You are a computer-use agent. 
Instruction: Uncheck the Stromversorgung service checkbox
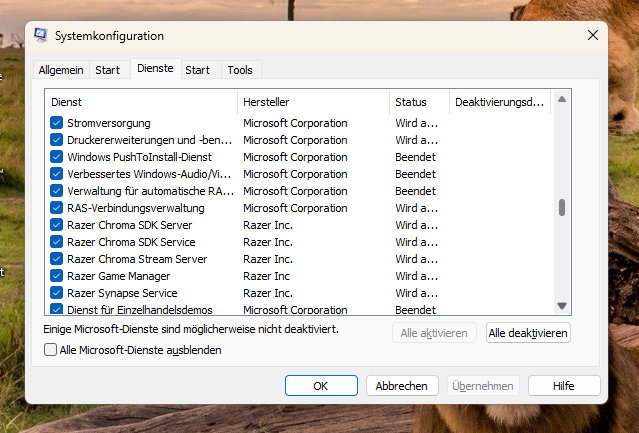pyautogui.click(x=57, y=123)
